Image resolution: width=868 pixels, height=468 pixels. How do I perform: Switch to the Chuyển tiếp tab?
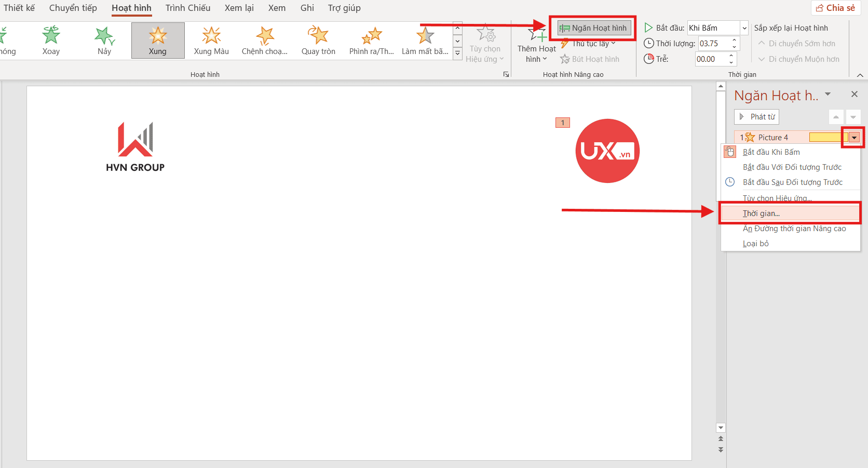tap(73, 8)
